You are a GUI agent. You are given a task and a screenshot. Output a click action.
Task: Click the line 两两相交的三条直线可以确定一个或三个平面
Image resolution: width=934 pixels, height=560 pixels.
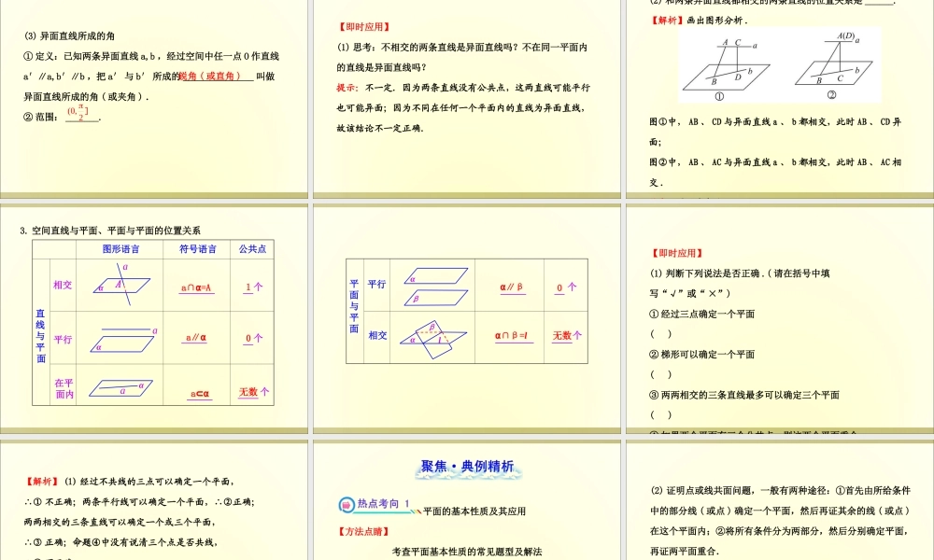tap(120, 522)
